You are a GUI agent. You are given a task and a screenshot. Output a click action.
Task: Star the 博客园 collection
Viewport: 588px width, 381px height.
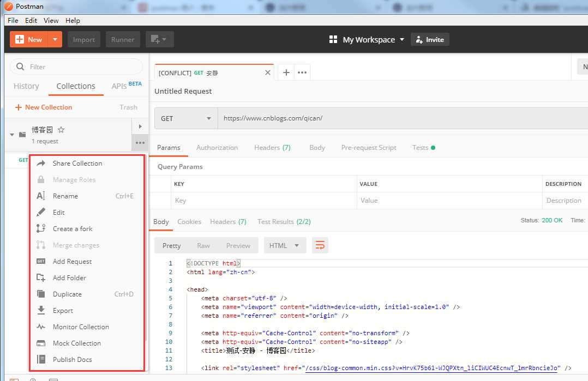click(x=61, y=130)
